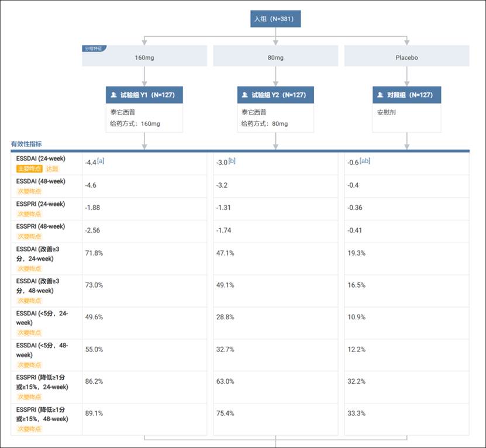Click 次要终点 badge under ESSPRI (24-week)
This screenshot has height=448, width=486.
coord(29,214)
